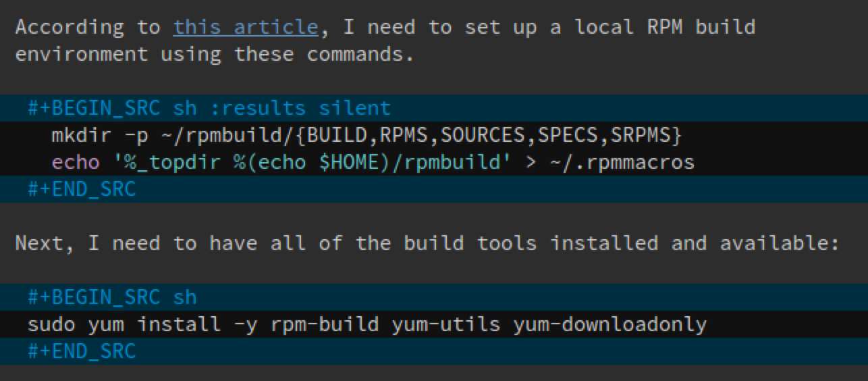Image resolution: width=868 pixels, height=381 pixels.
Task: Open the 'this article' hyperlink
Action: pos(245,27)
